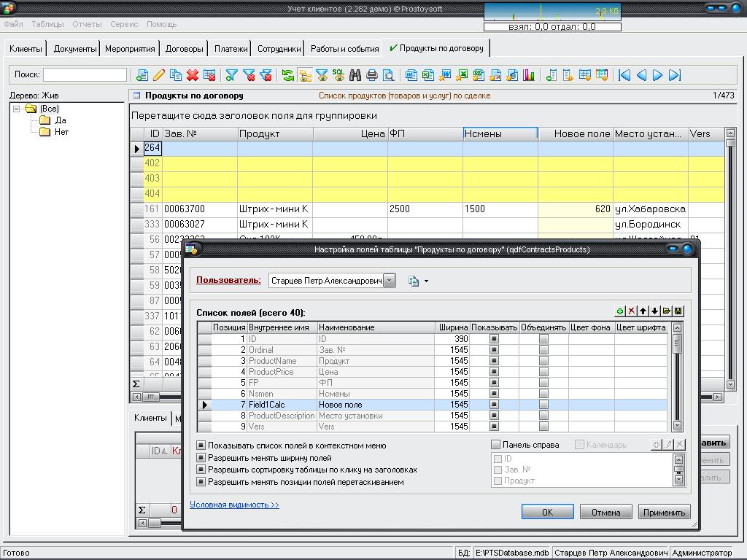Click the red X delete record icon

pos(193,75)
